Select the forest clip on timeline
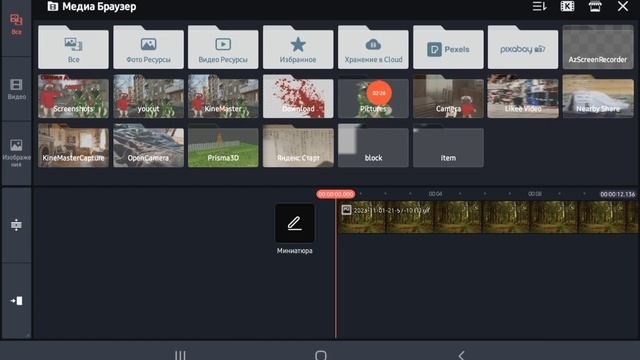The image size is (640, 360). tap(488, 217)
